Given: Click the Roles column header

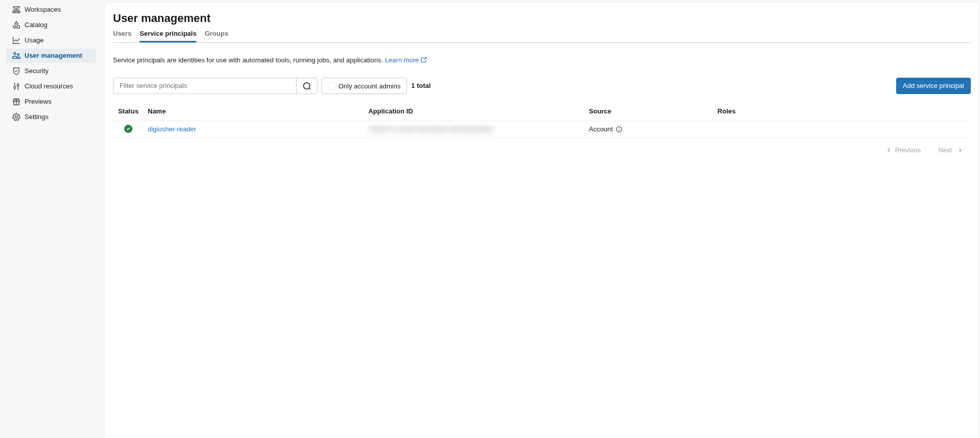Looking at the screenshot, I should [726, 111].
